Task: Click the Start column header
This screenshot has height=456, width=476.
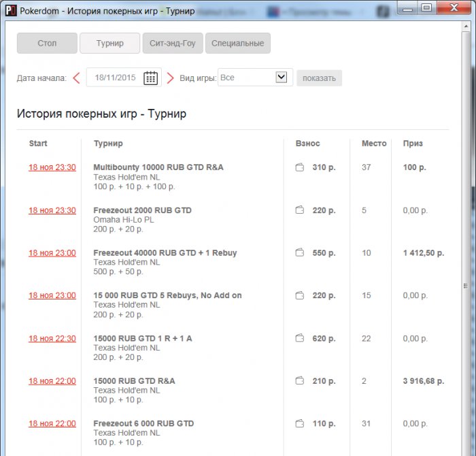Action: tap(38, 144)
